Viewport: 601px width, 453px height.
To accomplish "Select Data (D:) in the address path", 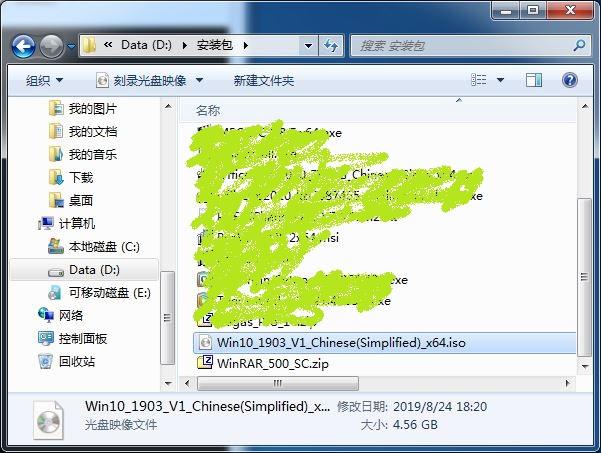I will click(146, 45).
